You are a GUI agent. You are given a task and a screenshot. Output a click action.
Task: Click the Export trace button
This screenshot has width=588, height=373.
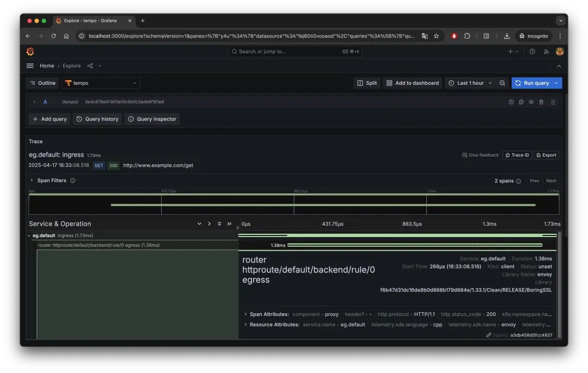pyautogui.click(x=546, y=155)
